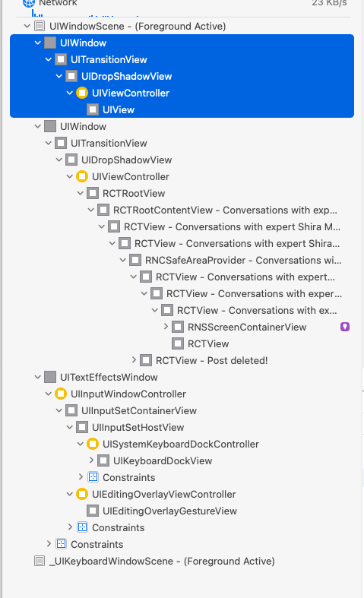Select the UIInputSetContainerView row

[x=139, y=411]
